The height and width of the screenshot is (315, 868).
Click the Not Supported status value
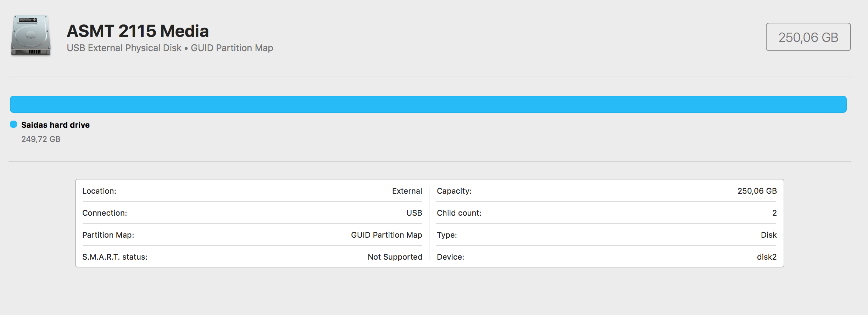395,257
